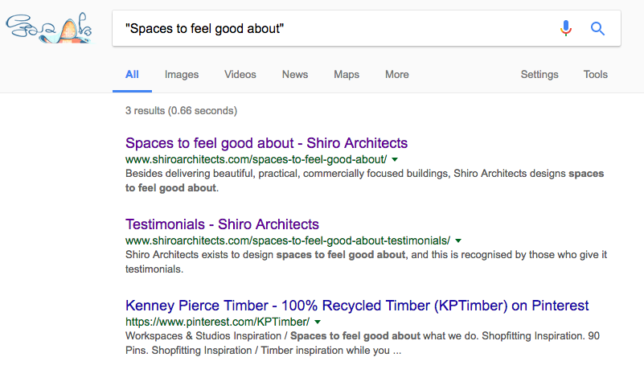Expand arrow beside pinterest.com/KPTimber URL
This screenshot has width=644, height=382.
[317, 322]
